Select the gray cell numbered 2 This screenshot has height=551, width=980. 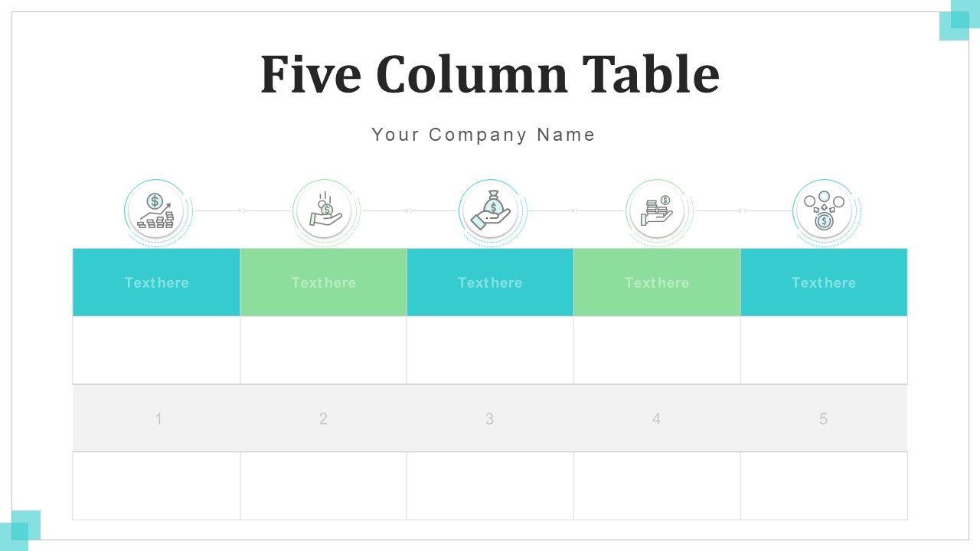click(323, 419)
